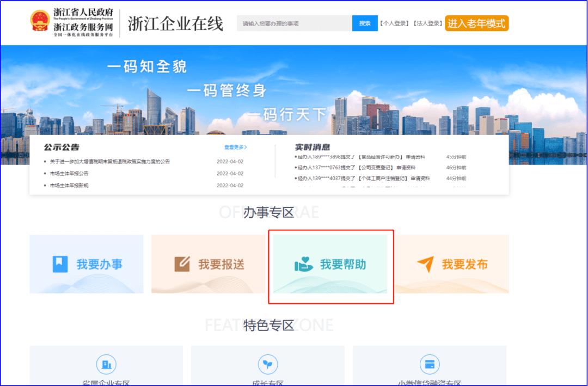Open 省属企业专区 via its building icon
Screen dimensions: 588x386
coord(106,364)
